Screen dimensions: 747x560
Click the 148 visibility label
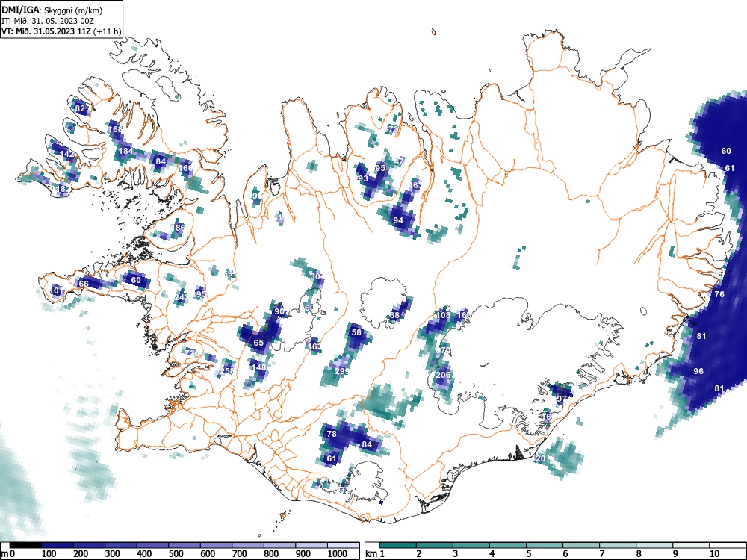[258, 367]
